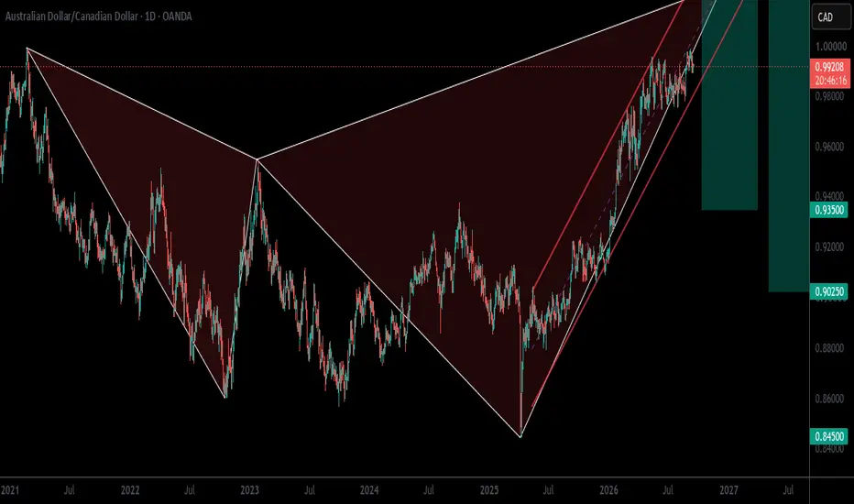
Task: Click the 2027 label on time axis
Action: [728, 490]
